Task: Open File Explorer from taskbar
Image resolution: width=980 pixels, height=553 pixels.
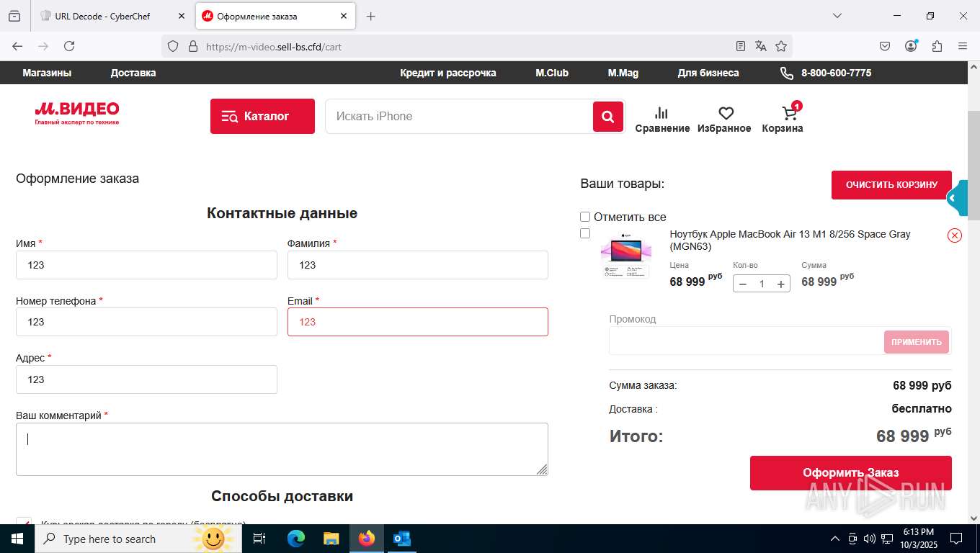Action: coord(331,539)
